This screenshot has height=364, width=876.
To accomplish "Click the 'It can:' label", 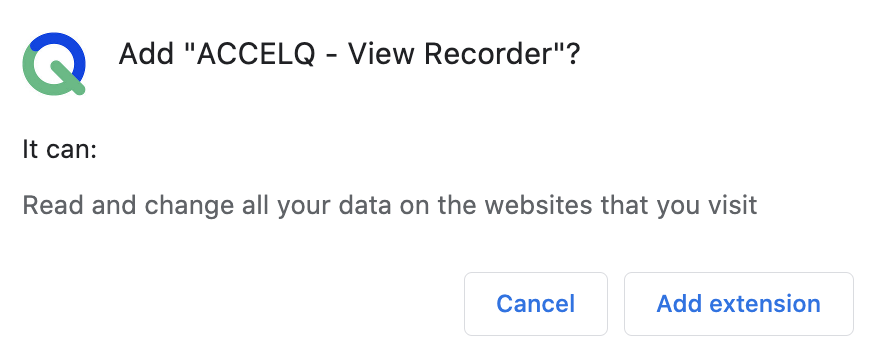I will (x=60, y=150).
